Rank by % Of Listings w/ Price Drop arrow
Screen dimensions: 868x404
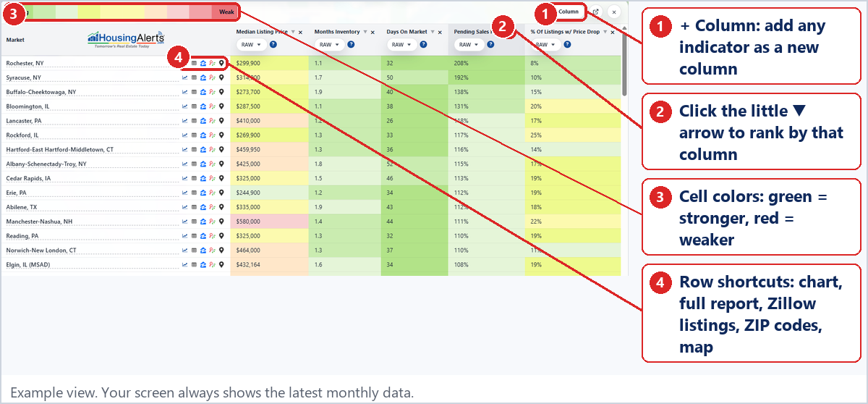click(605, 32)
